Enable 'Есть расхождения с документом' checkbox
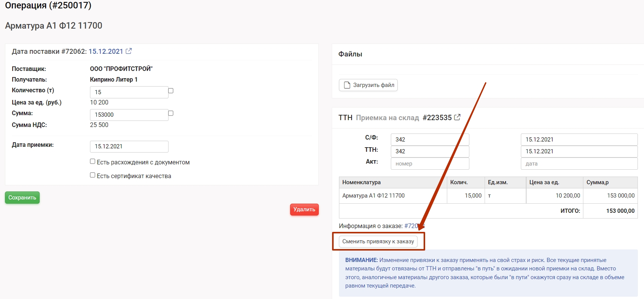The image size is (644, 299). pyautogui.click(x=93, y=161)
